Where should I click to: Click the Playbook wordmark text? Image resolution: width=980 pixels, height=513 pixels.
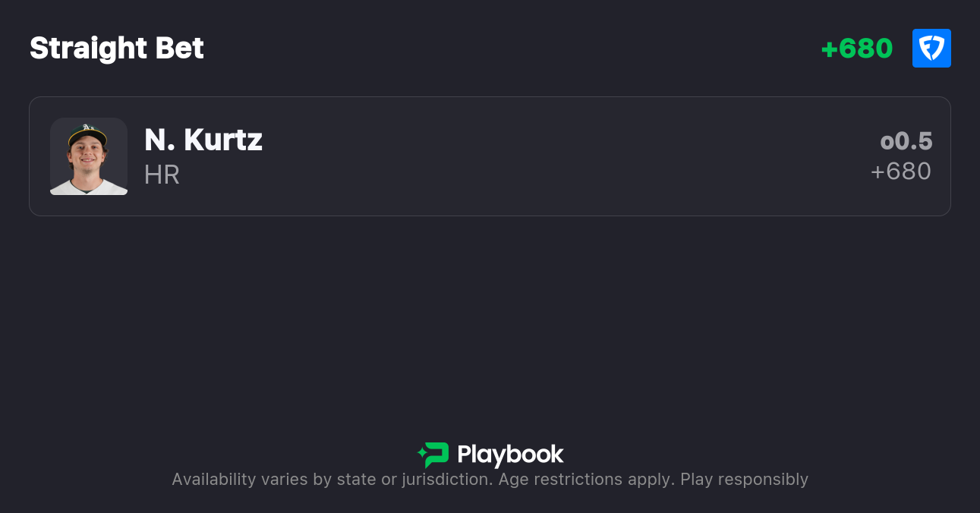click(x=510, y=455)
